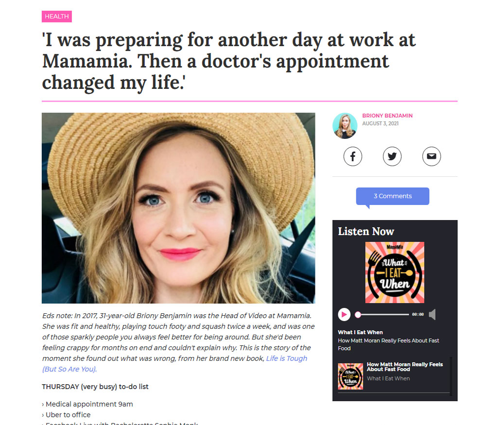Viewport: 504px width, 425px height.
Task: Select the How Matt Moran episode title in playlist
Action: pyautogui.click(x=405, y=367)
